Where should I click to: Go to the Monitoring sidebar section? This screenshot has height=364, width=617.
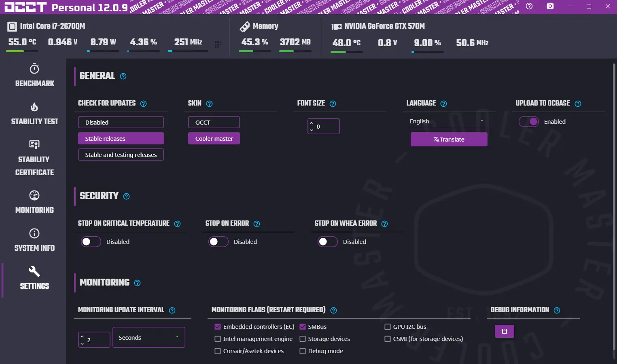point(34,201)
